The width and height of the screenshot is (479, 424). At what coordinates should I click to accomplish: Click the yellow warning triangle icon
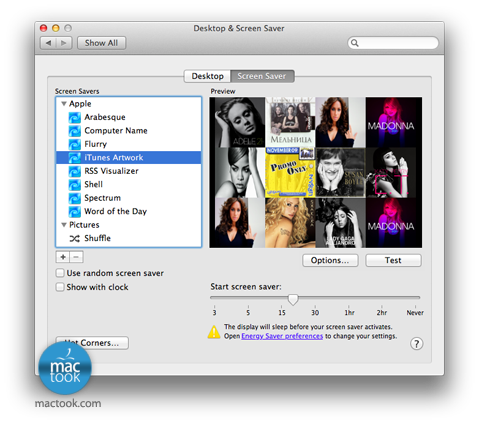click(214, 332)
